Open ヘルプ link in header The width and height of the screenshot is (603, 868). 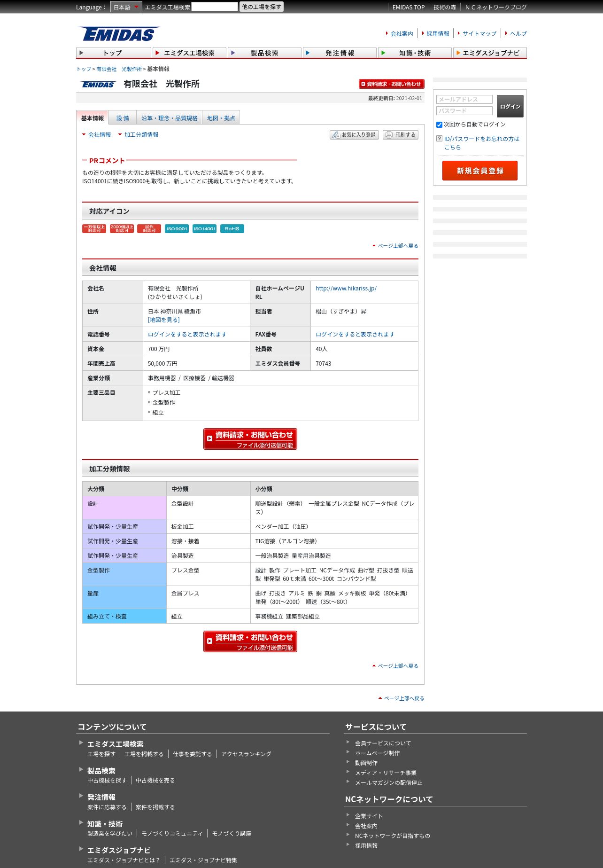[518, 34]
